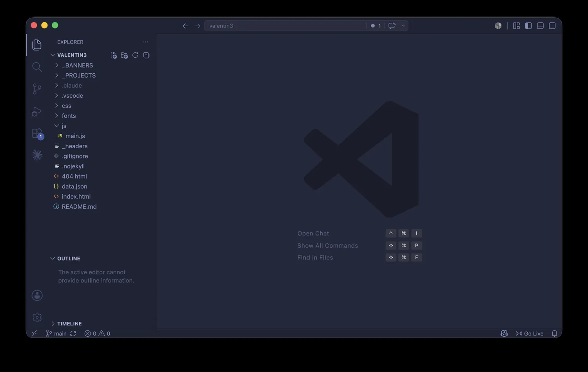Open the Source Control view
This screenshot has width=588, height=372.
click(37, 89)
